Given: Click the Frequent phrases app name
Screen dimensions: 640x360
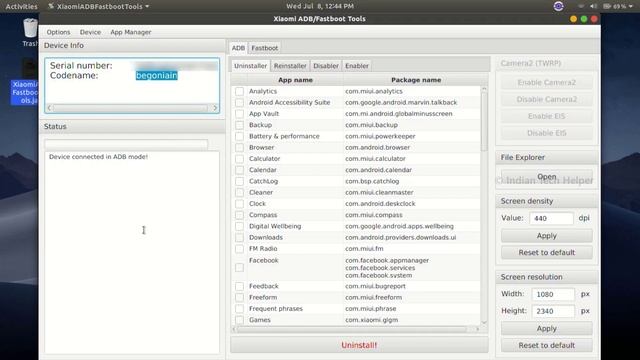Looking at the screenshot, I should tap(276, 309).
